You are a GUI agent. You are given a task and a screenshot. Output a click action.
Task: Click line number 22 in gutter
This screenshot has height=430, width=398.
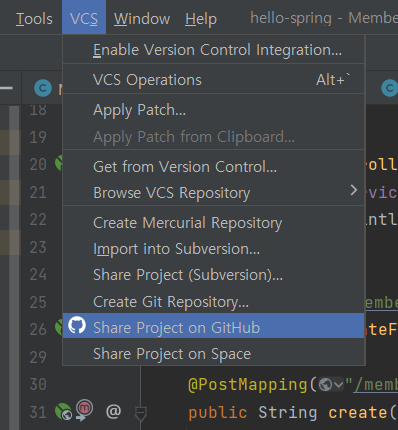pos(38,220)
